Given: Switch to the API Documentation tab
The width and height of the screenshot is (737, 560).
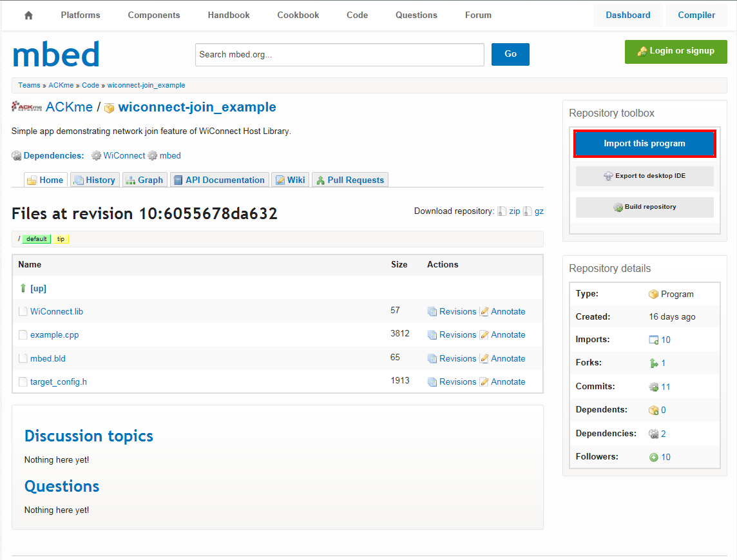Looking at the screenshot, I should point(219,180).
